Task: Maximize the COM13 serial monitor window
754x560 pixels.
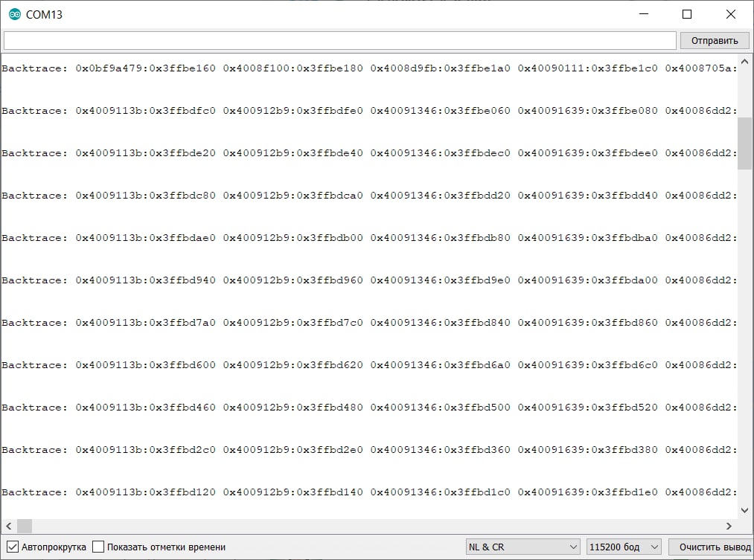Action: click(x=687, y=14)
